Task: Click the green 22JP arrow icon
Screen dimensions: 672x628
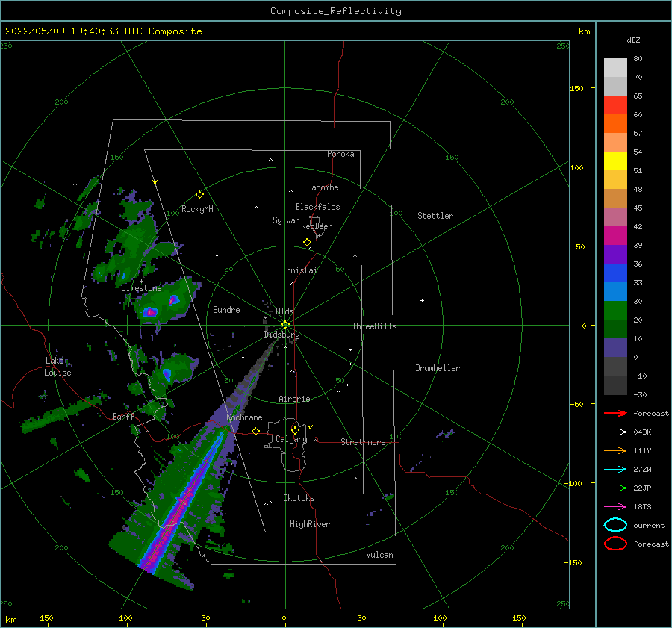Action: click(615, 488)
